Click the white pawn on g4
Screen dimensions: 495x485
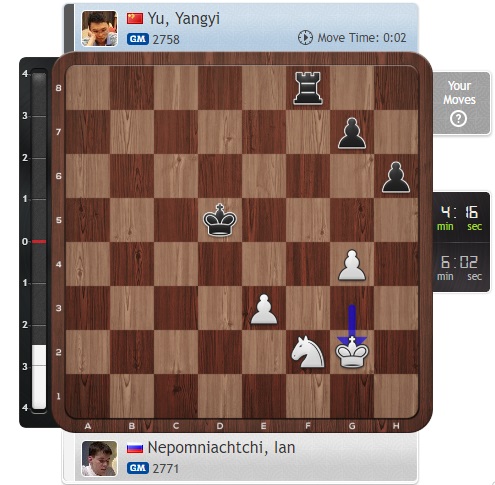pyautogui.click(x=352, y=265)
